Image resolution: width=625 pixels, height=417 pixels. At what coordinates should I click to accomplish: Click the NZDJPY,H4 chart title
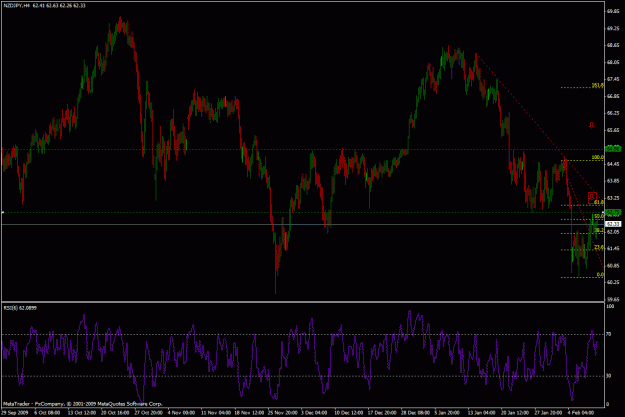click(x=17, y=6)
